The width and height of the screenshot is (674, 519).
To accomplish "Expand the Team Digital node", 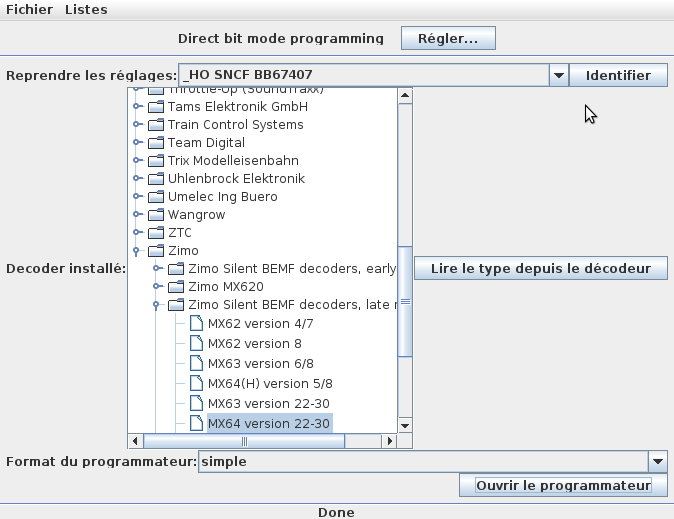I will pyautogui.click(x=137, y=142).
